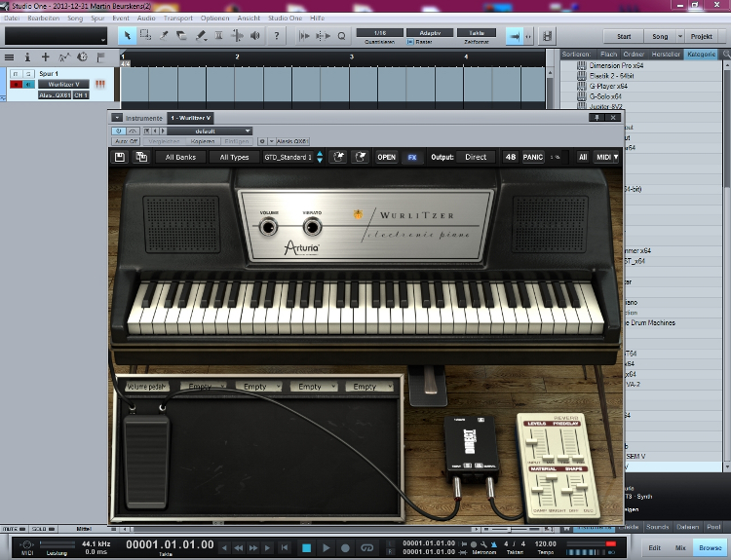Click the Record button in transport

click(x=345, y=548)
